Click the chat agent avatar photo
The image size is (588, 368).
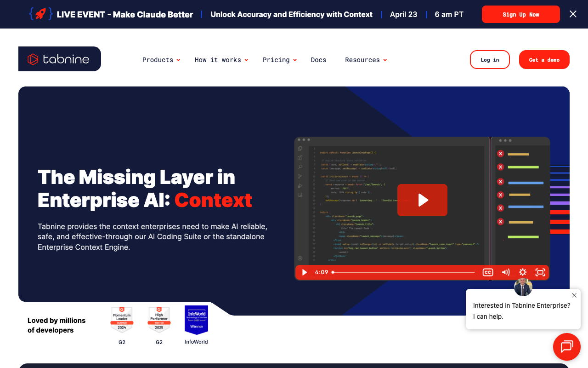[x=523, y=287]
